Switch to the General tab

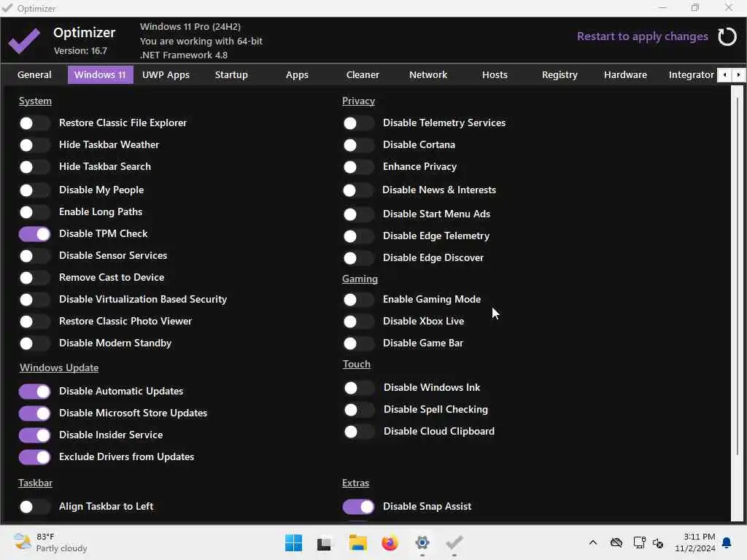coord(34,75)
